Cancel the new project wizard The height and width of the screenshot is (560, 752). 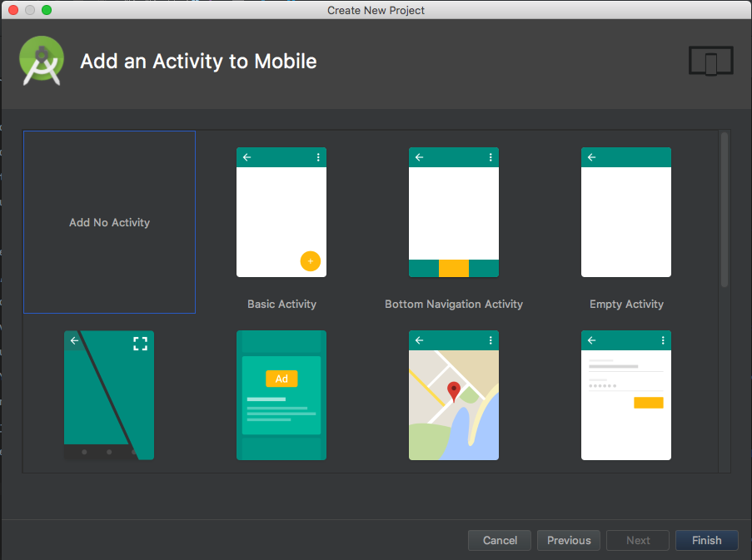(x=499, y=540)
